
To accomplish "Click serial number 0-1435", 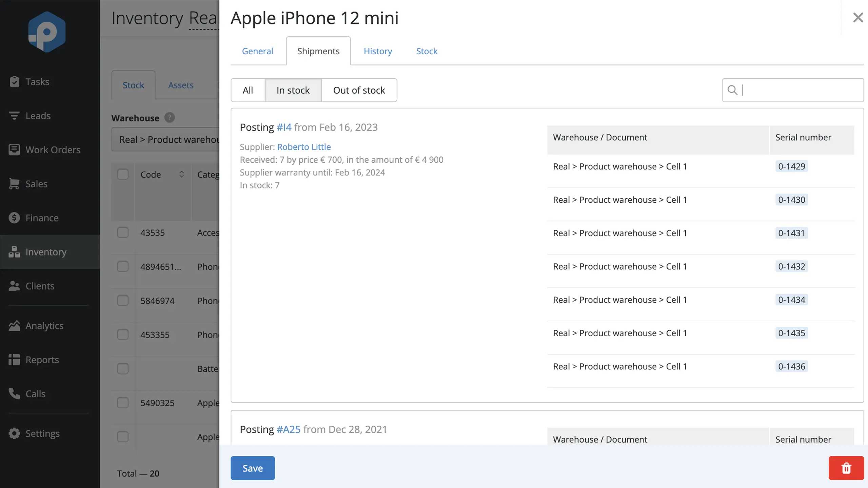I will [791, 333].
